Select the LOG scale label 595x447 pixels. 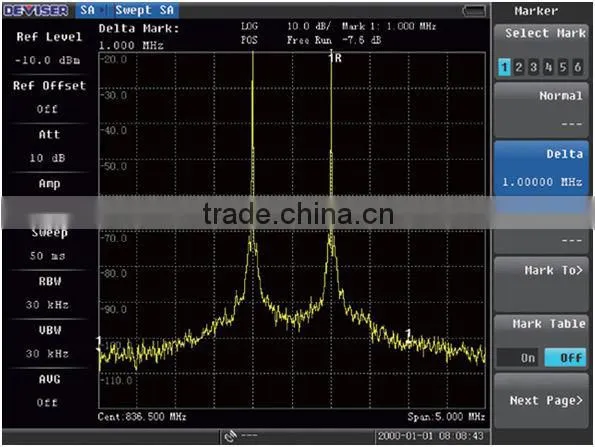click(x=249, y=26)
